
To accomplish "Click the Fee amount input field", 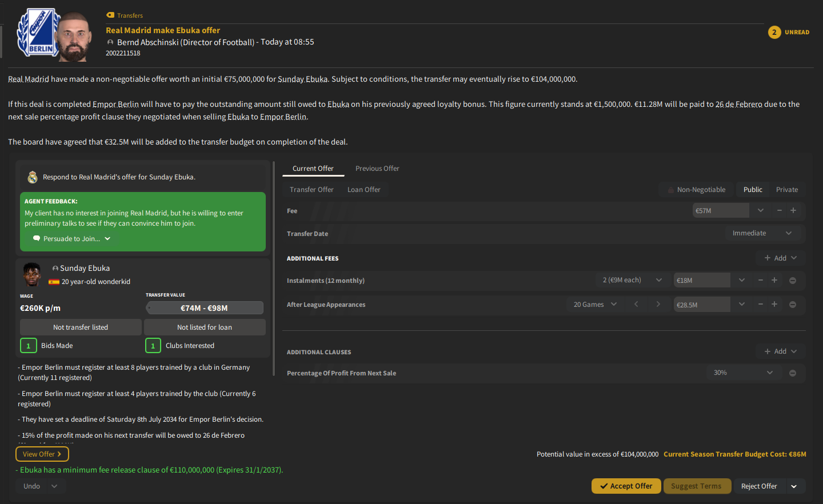I will 721,211.
